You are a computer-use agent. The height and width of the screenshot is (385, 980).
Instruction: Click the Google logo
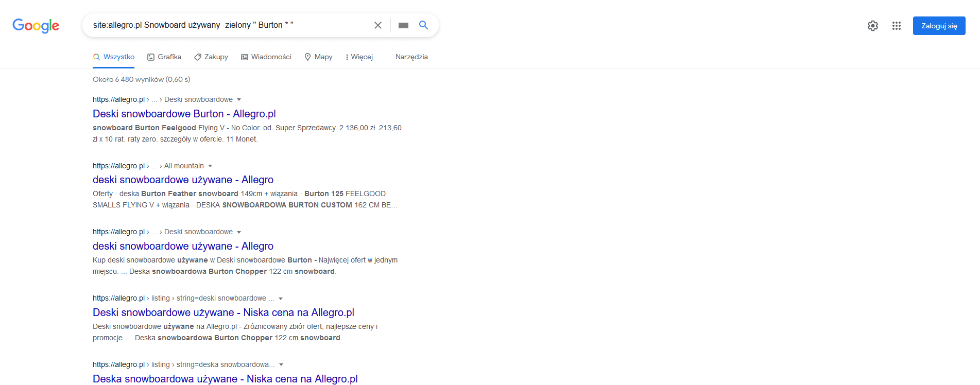(36, 26)
